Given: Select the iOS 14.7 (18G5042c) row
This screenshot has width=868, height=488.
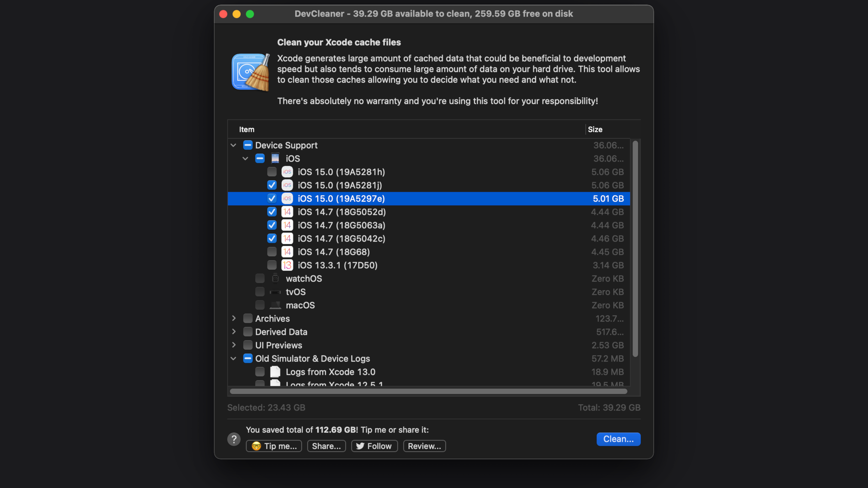Looking at the screenshot, I should pos(438,238).
